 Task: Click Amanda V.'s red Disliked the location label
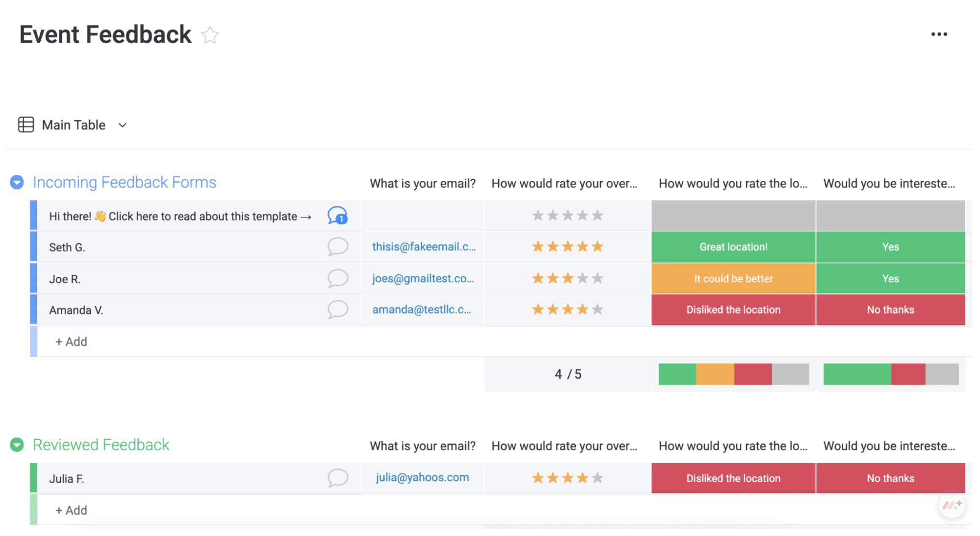(733, 309)
